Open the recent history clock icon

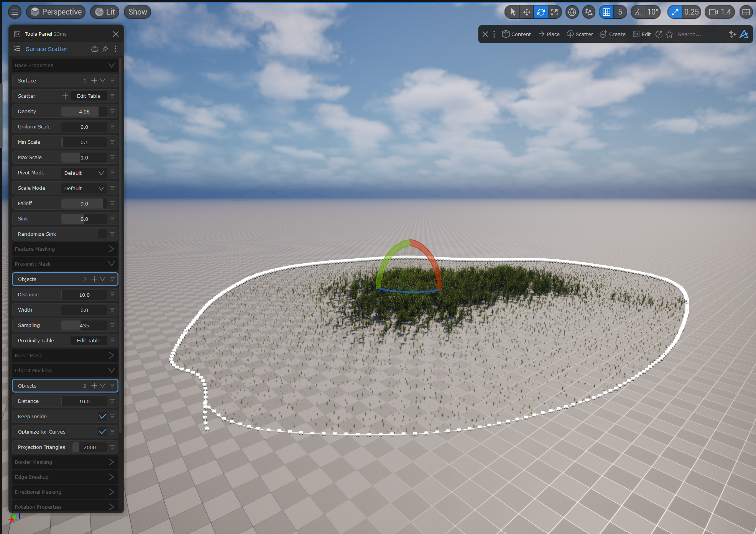pos(659,34)
